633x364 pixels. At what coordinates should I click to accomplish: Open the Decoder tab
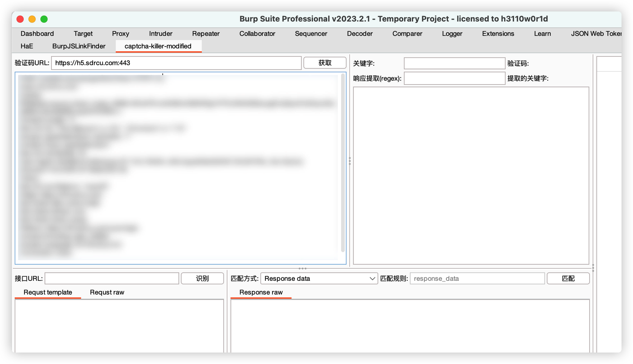tap(360, 33)
